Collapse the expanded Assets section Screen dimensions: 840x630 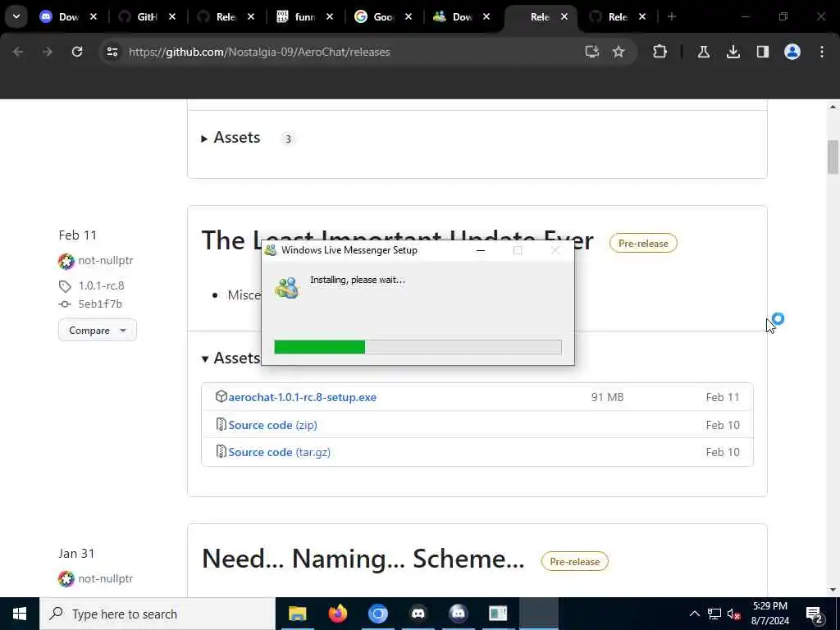[231, 358]
